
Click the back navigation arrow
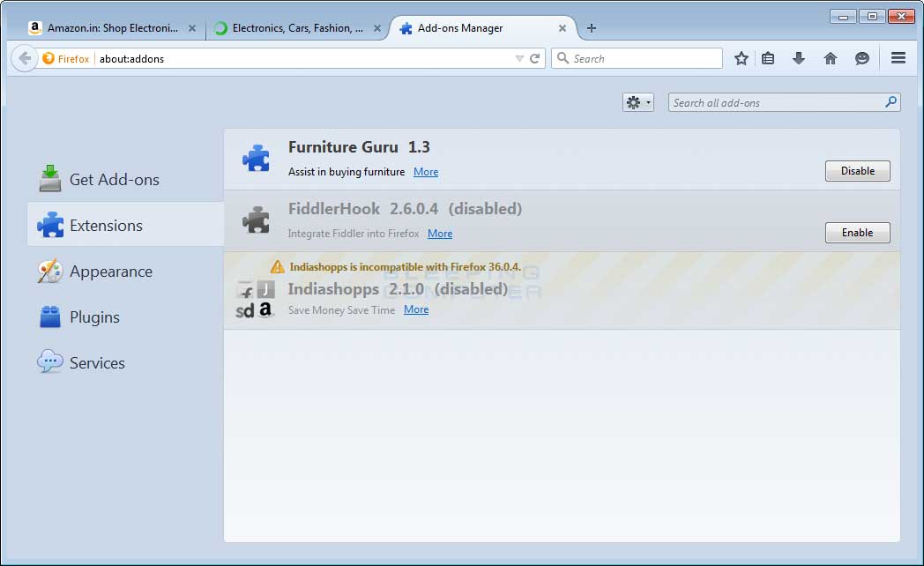[x=24, y=58]
